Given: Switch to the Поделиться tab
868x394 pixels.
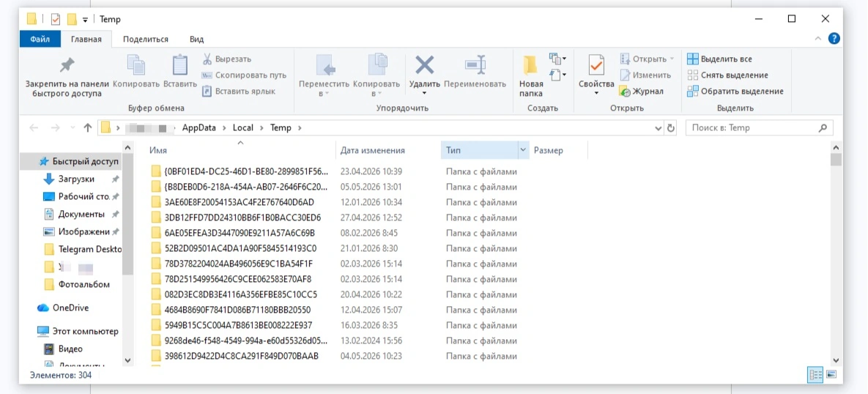Looking at the screenshot, I should pyautogui.click(x=146, y=40).
